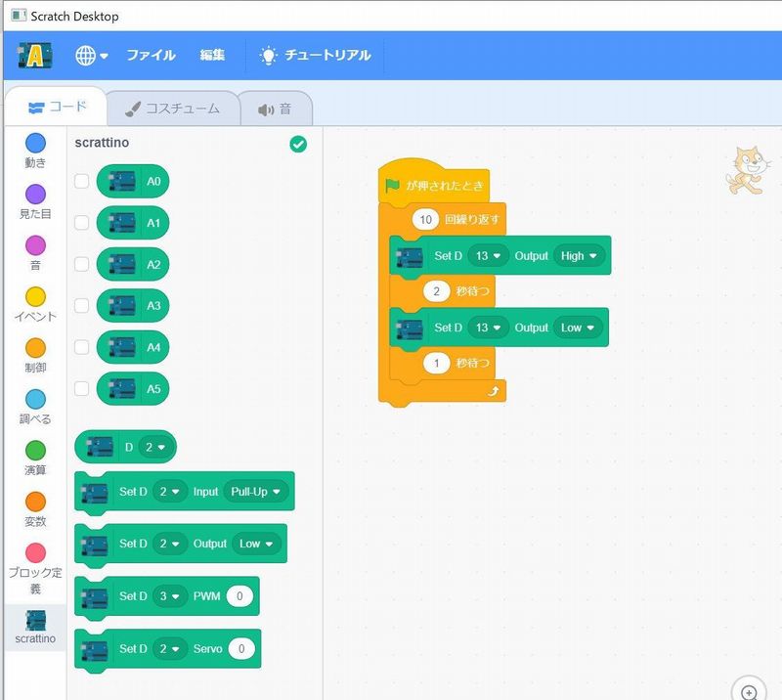Open the チュートリアル tutorials button

coord(315,56)
